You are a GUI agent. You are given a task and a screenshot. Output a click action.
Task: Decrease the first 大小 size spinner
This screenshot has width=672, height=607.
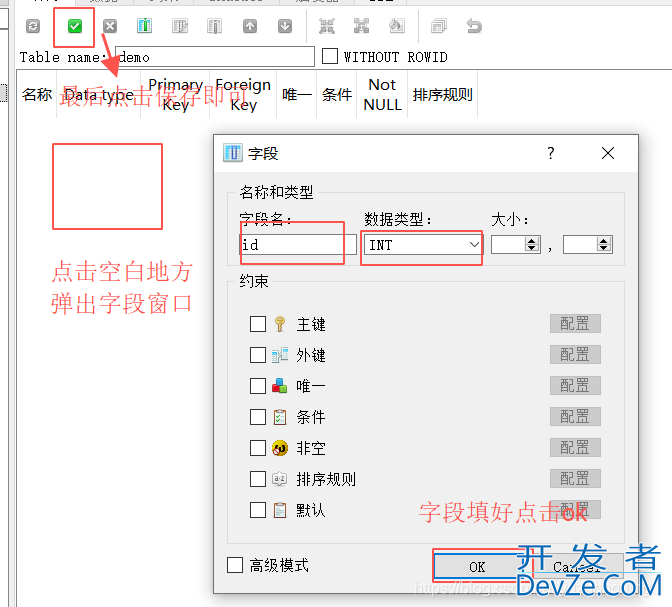(532, 249)
